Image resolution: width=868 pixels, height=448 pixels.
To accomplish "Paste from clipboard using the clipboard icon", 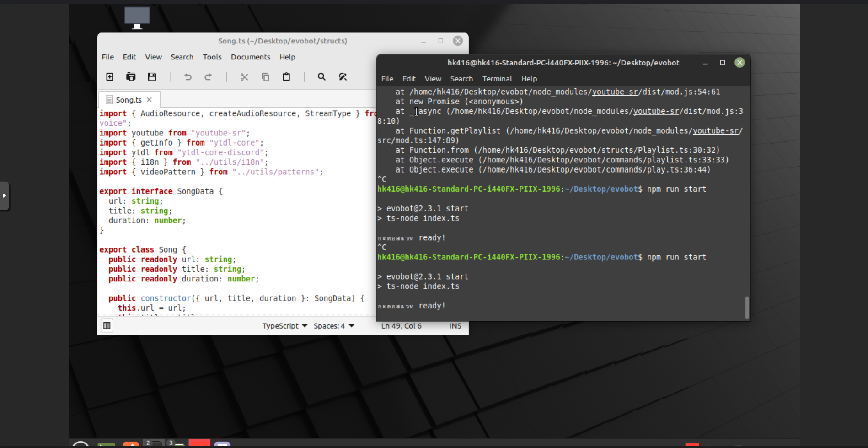I will pos(286,77).
